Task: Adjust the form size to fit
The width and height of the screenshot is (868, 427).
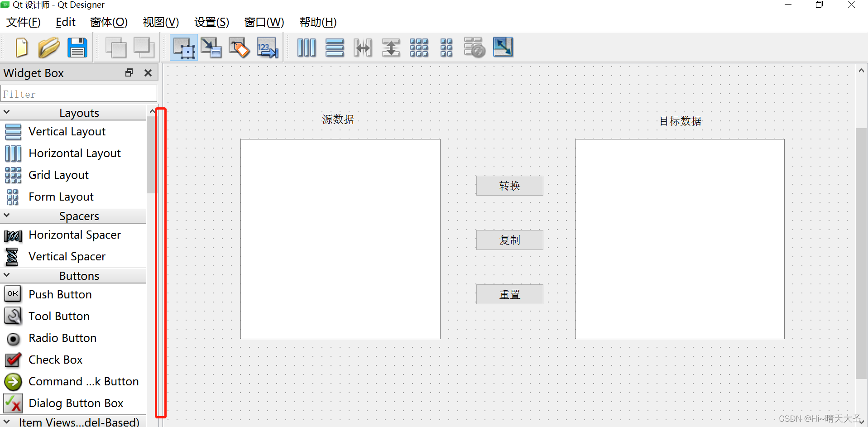Action: (x=503, y=47)
